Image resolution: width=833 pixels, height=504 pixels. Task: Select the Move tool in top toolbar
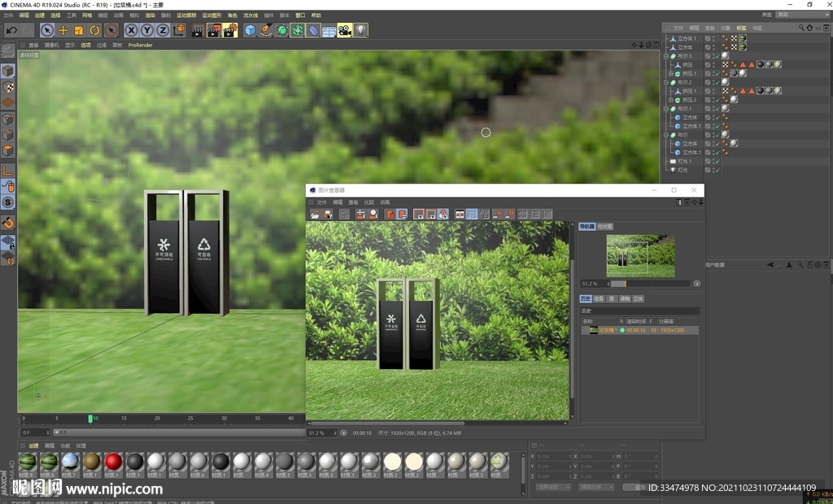coord(63,30)
